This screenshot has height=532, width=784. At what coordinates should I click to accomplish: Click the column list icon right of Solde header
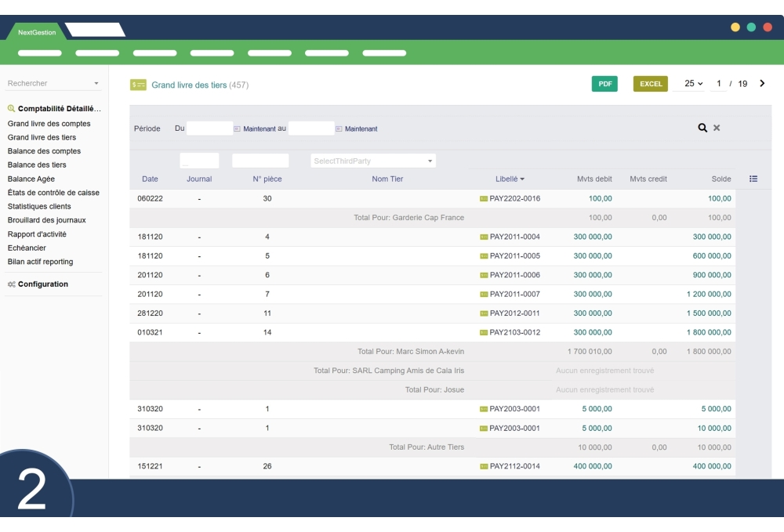click(x=753, y=178)
